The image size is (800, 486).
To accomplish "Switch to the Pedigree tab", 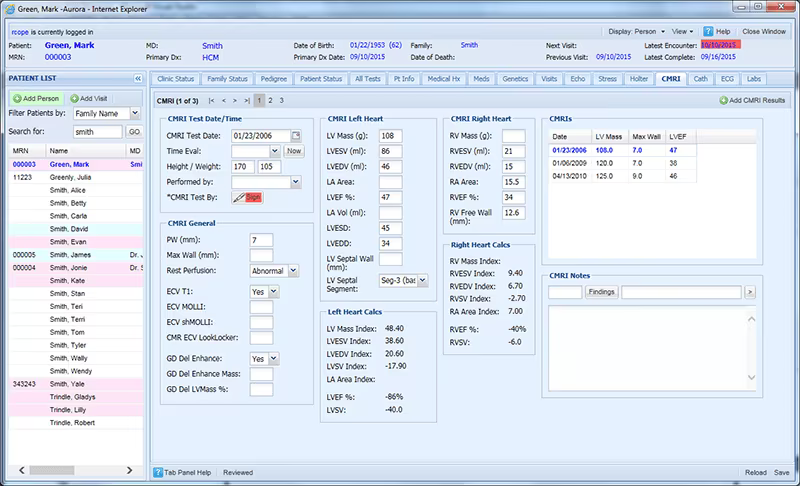I will [273, 79].
